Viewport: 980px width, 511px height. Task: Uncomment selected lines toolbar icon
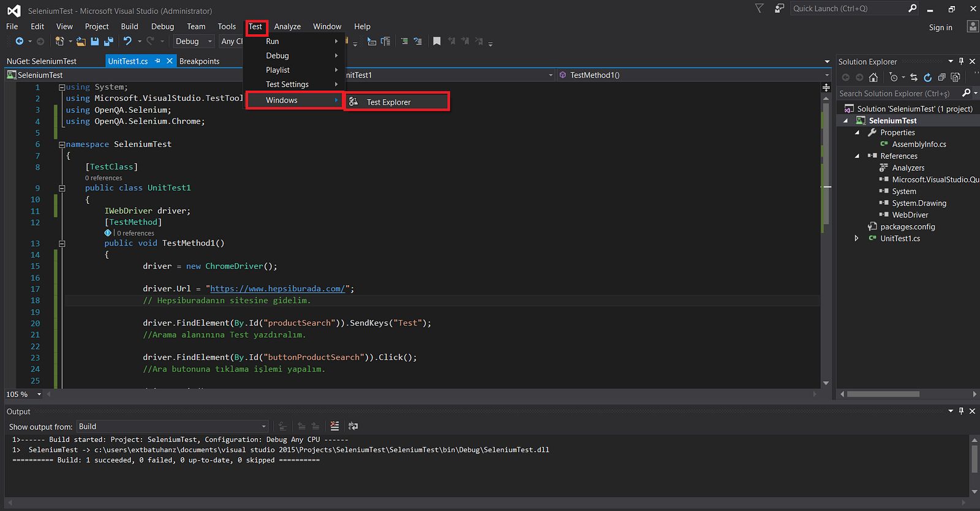click(418, 41)
